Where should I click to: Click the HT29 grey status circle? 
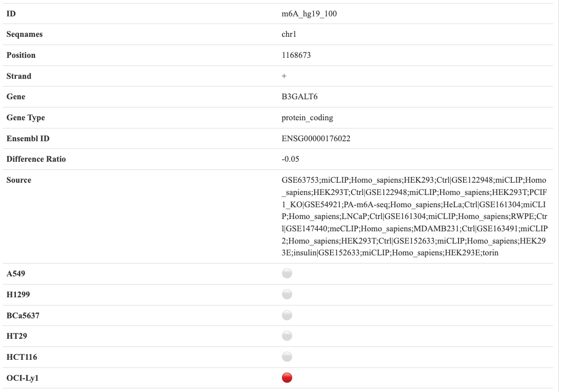(287, 336)
